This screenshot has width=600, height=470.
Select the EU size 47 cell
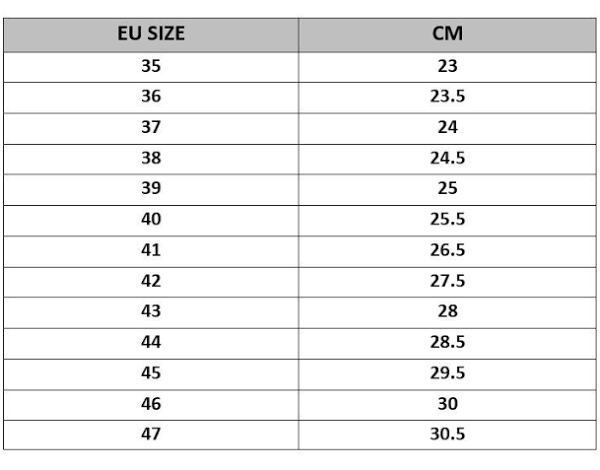pyautogui.click(x=151, y=434)
